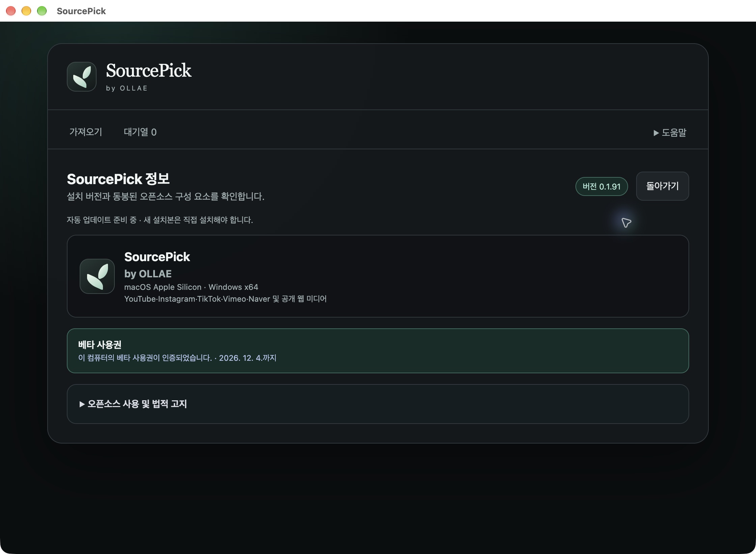Click the 베타 사용권 title
Image resolution: width=756 pixels, height=554 pixels.
(100, 345)
